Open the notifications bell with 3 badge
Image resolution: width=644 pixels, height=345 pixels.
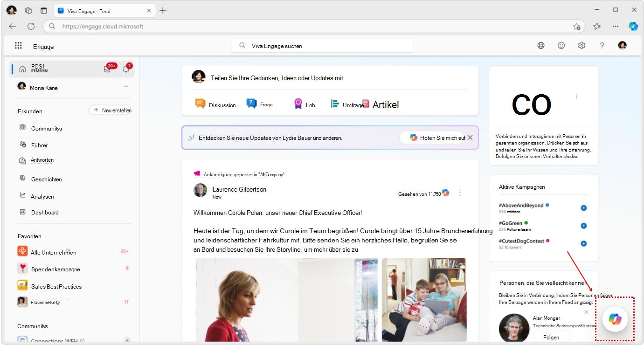coord(126,69)
